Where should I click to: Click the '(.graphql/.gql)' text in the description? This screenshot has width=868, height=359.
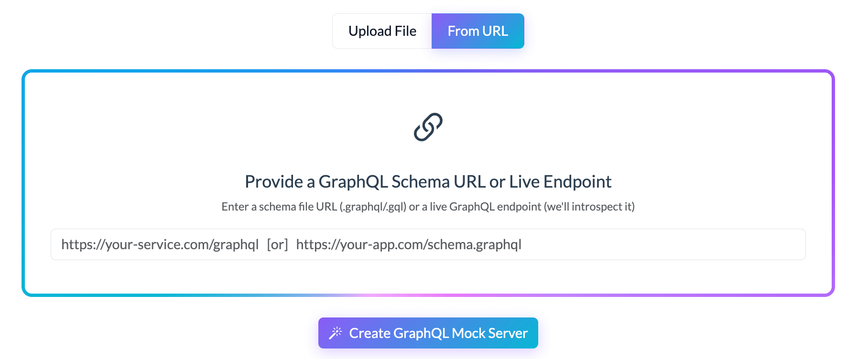373,207
